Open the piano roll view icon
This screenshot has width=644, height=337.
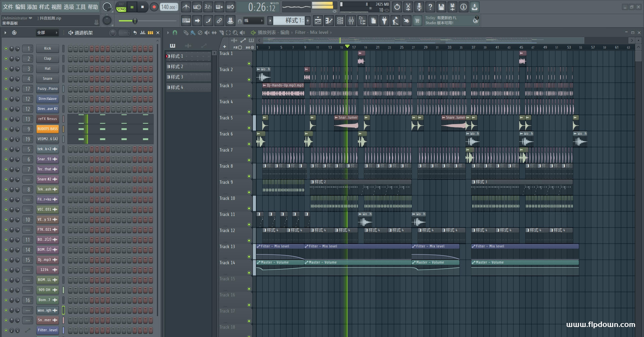pos(329,21)
